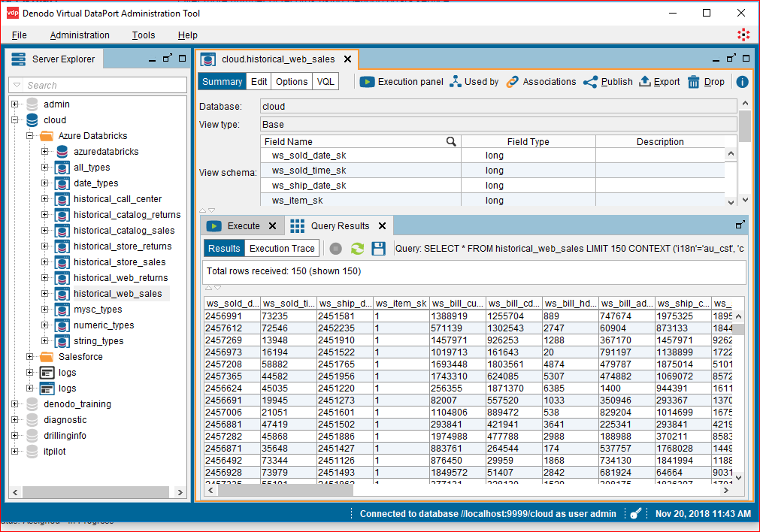Switch to the Execute tab
The image size is (760, 532).
243,226
